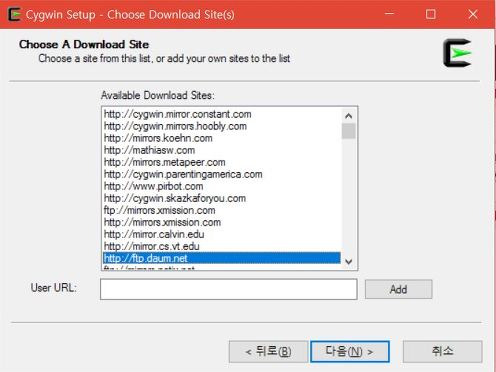Viewport: 496px width, 372px height.
Task: Proceed with the 다음(N) button
Action: point(350,351)
